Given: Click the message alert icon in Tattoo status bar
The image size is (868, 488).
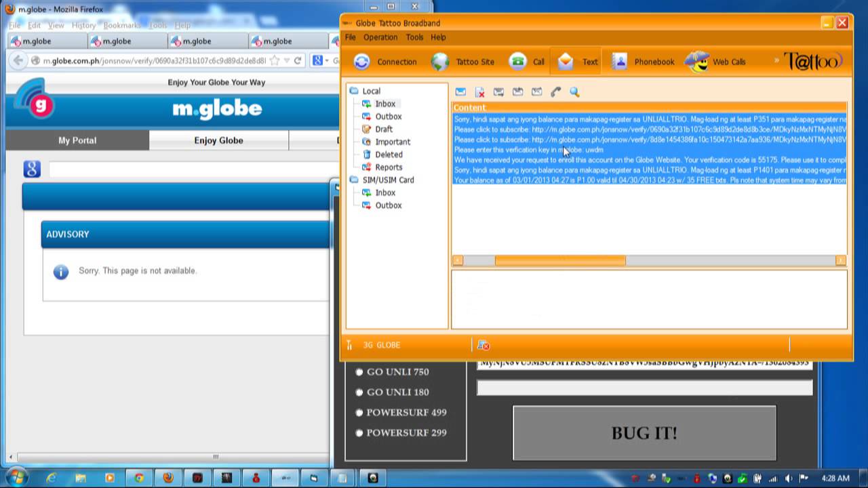Looking at the screenshot, I should pos(484,345).
